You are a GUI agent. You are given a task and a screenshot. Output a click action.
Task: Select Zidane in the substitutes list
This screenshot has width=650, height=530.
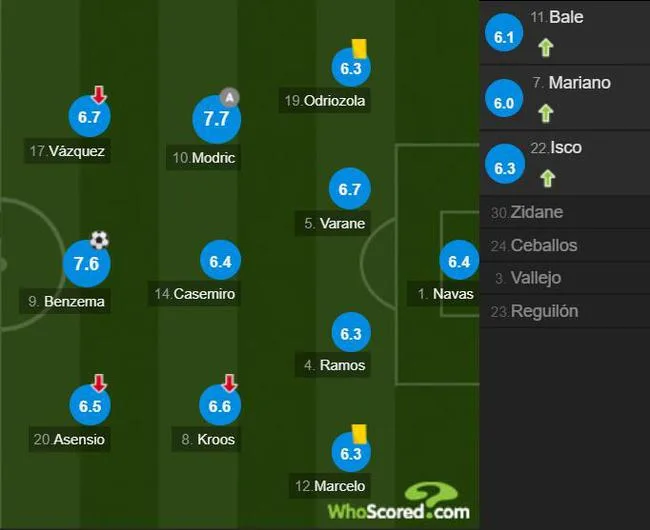coord(565,212)
